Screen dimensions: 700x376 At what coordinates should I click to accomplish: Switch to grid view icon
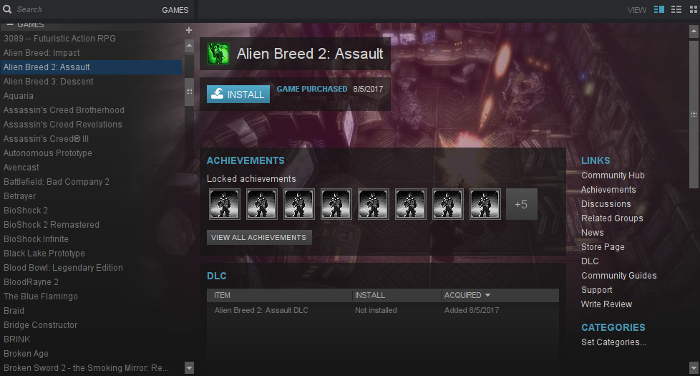(x=693, y=9)
